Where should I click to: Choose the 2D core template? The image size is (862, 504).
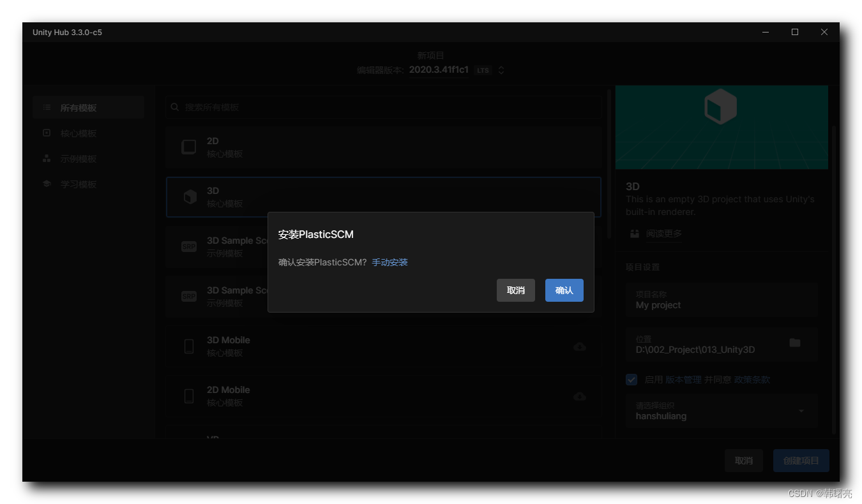tap(383, 147)
